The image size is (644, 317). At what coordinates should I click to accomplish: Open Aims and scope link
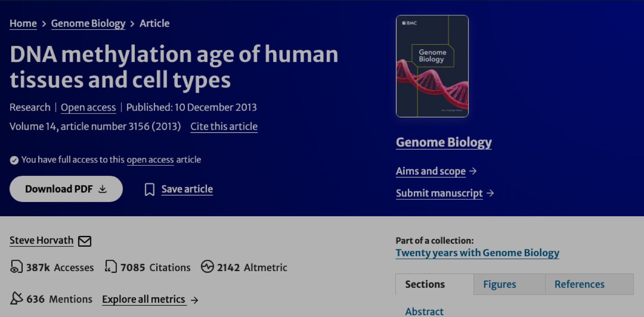pos(431,171)
